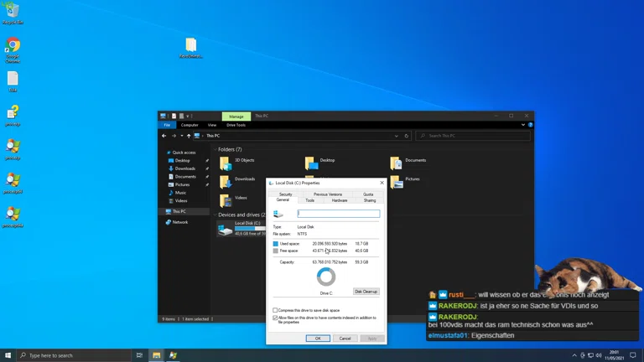Refresh the This PC address bar
Viewport: 644px width, 362px height.
click(x=407, y=136)
